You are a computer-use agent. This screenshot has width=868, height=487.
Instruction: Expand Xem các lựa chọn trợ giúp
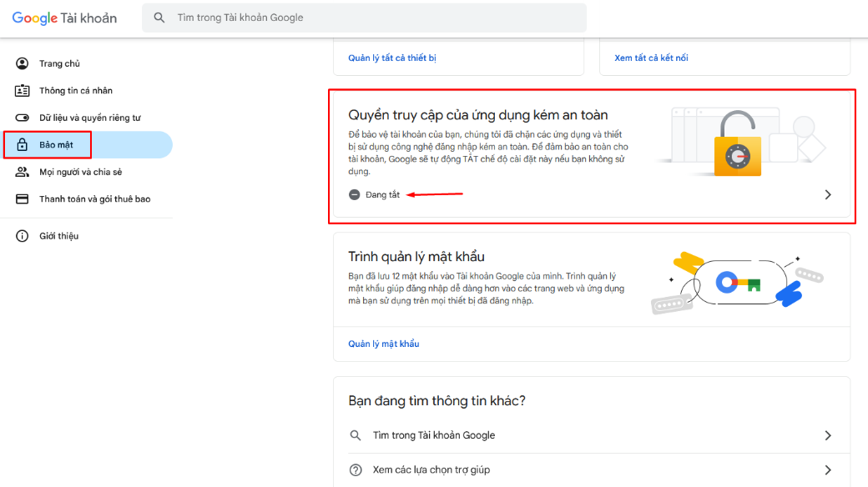827,469
